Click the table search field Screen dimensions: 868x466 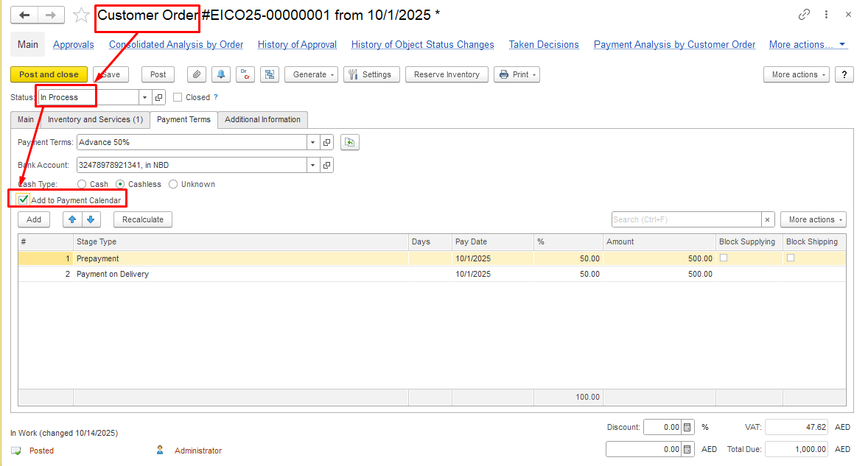(x=686, y=219)
